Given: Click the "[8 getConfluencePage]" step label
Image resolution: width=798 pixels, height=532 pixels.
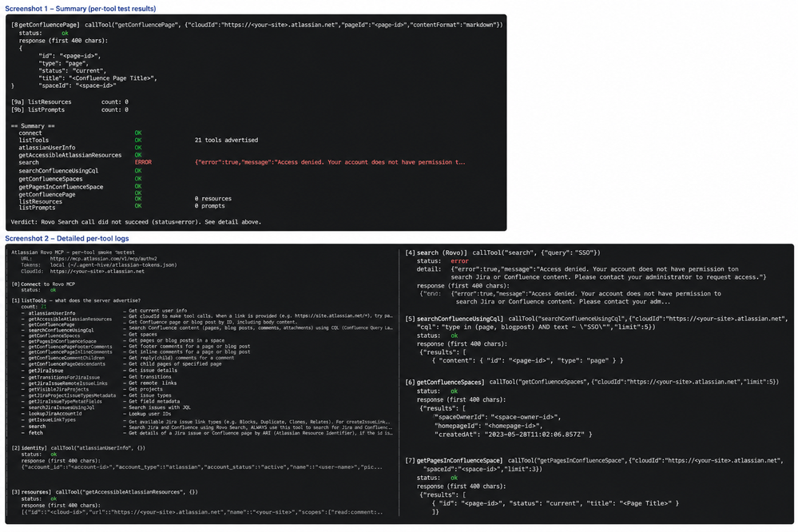Looking at the screenshot, I should pos(46,25).
